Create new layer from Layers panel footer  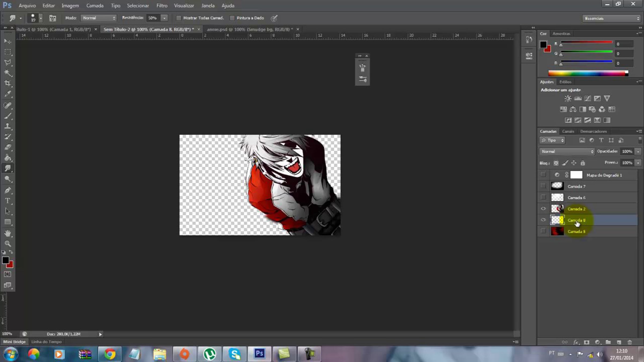point(619,342)
